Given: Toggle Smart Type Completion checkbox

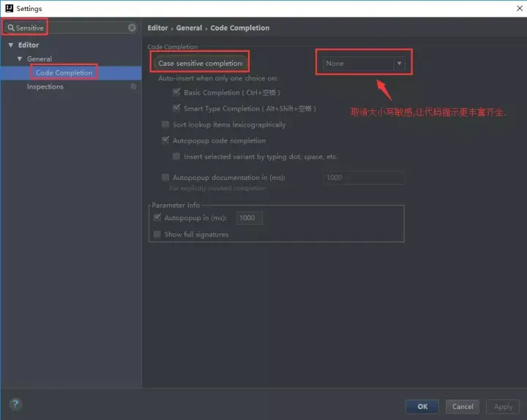Looking at the screenshot, I should click(x=176, y=108).
